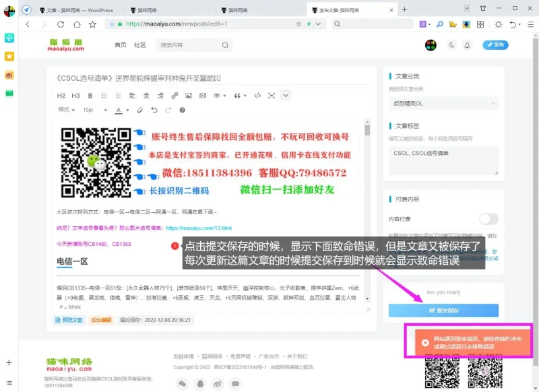
Task: Go back in browser history
Action: point(28,24)
